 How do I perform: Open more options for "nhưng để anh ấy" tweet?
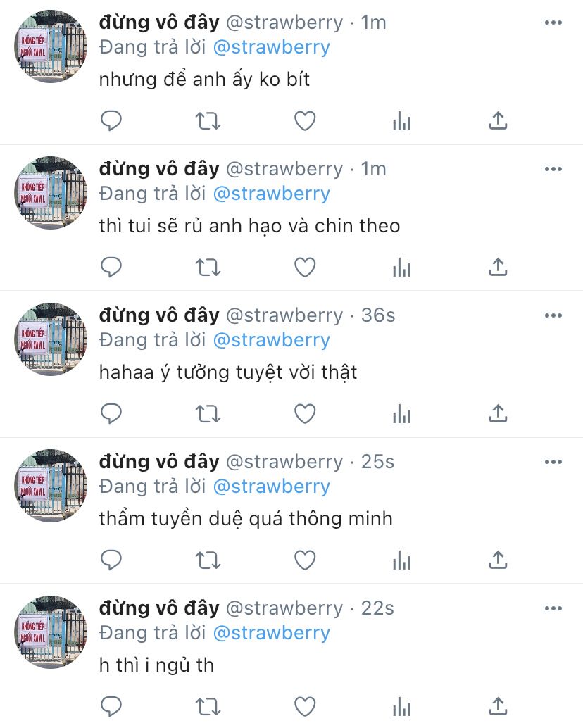[x=553, y=23]
